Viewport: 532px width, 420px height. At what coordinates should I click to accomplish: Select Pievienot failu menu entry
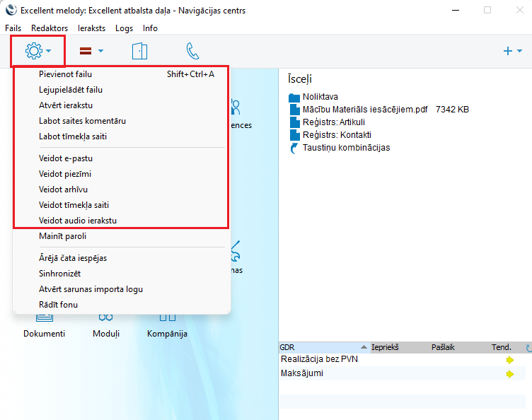coord(66,74)
